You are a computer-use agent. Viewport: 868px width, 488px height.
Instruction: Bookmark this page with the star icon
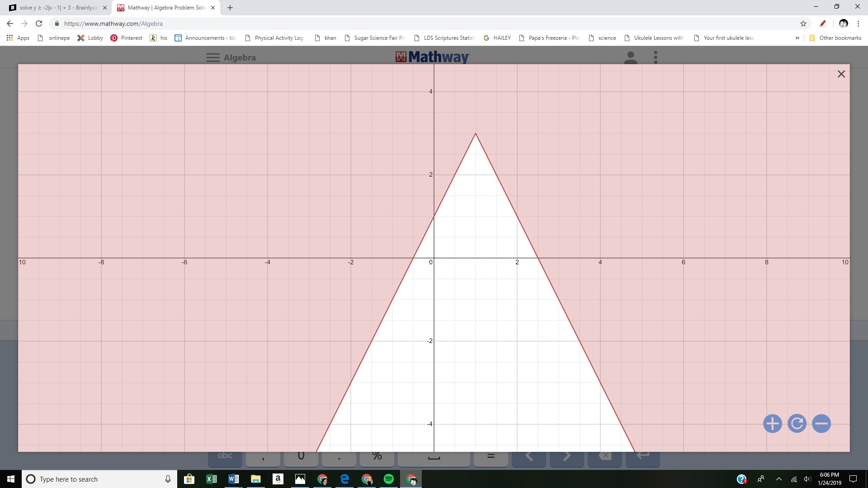click(803, 23)
